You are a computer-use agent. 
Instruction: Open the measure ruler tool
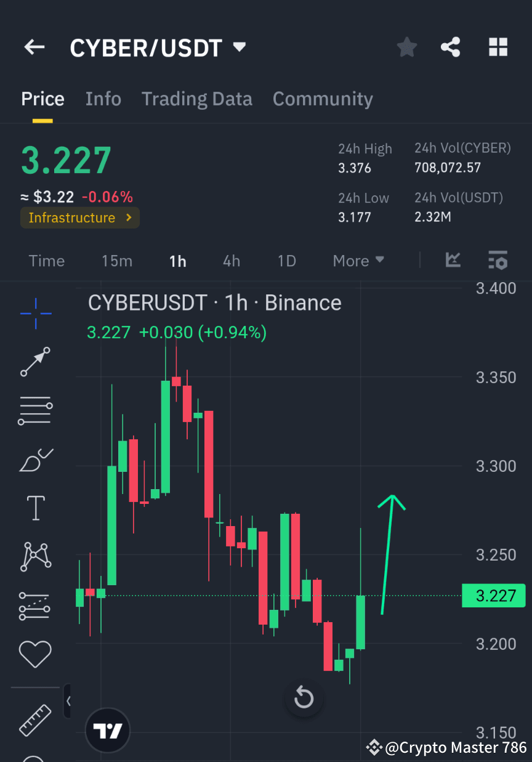(x=35, y=720)
